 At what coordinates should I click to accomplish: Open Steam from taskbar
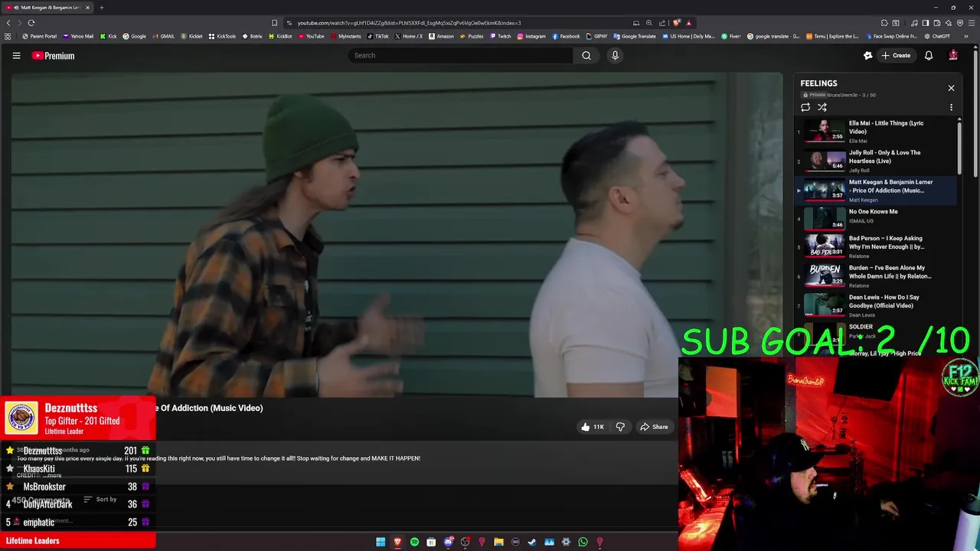[532, 542]
